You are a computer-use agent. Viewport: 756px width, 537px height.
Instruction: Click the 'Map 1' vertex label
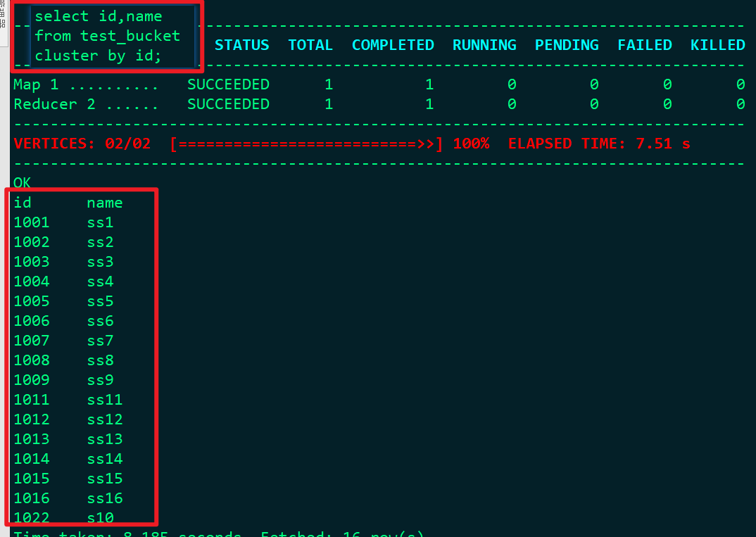[x=36, y=85]
